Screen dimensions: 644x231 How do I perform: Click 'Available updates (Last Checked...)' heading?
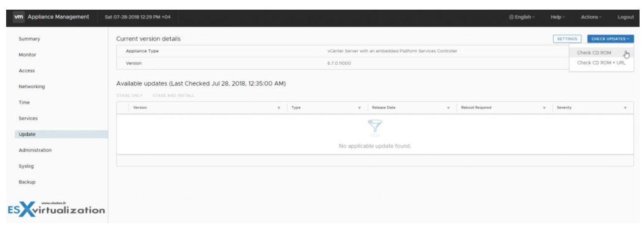point(201,84)
